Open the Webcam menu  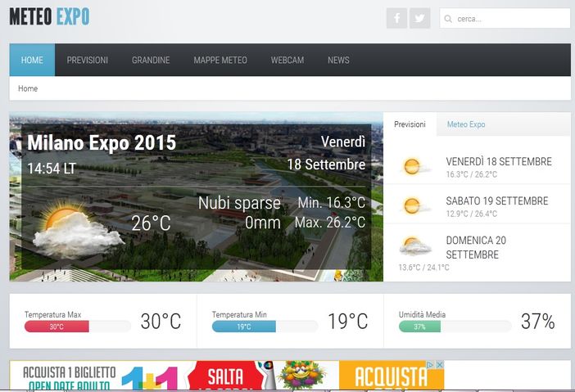[287, 60]
